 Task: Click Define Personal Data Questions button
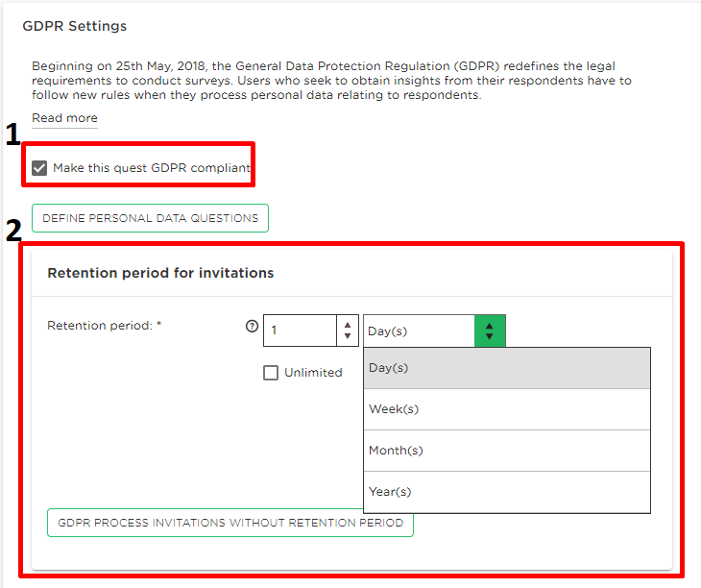point(150,218)
